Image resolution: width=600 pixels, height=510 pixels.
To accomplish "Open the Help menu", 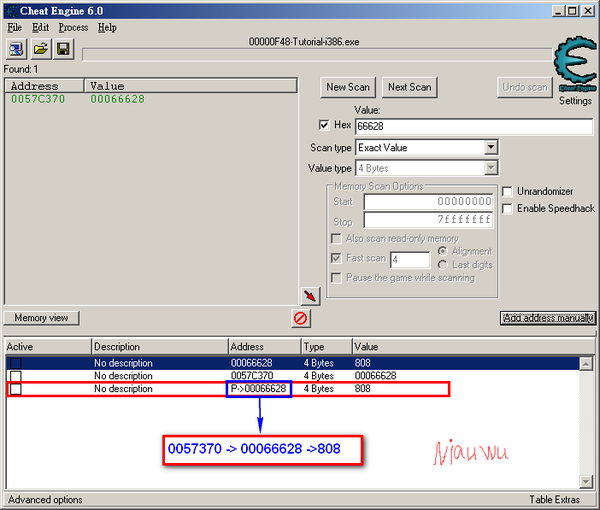I will 107,28.
